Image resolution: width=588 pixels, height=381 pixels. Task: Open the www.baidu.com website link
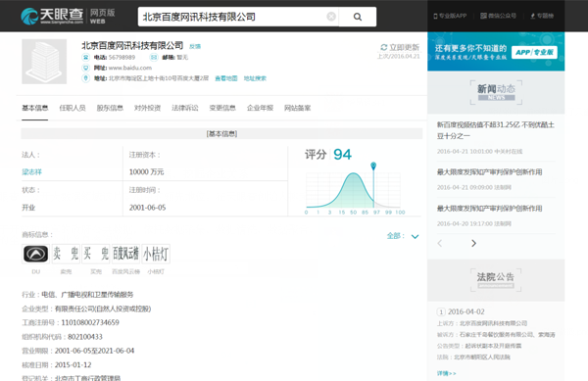pyautogui.click(x=130, y=68)
